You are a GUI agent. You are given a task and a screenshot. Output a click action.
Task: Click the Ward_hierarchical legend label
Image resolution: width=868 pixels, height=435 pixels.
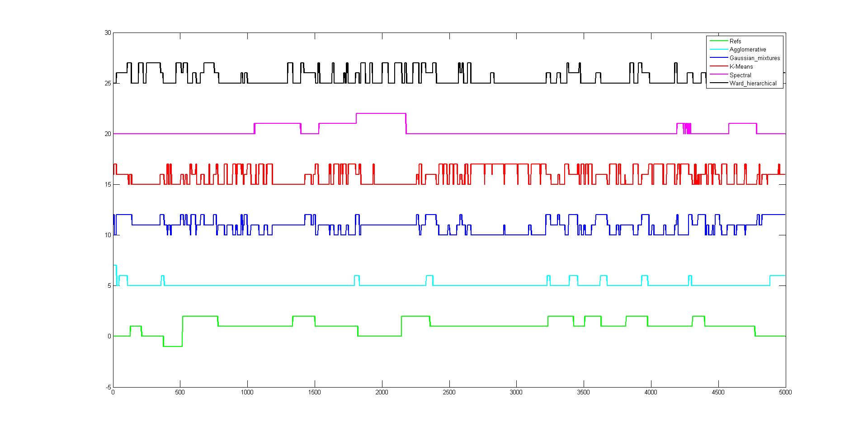tap(753, 84)
